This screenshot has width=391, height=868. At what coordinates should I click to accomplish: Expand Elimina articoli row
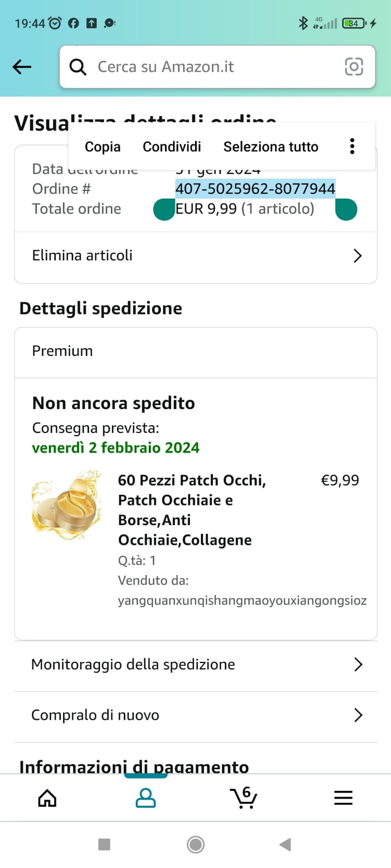[195, 256]
